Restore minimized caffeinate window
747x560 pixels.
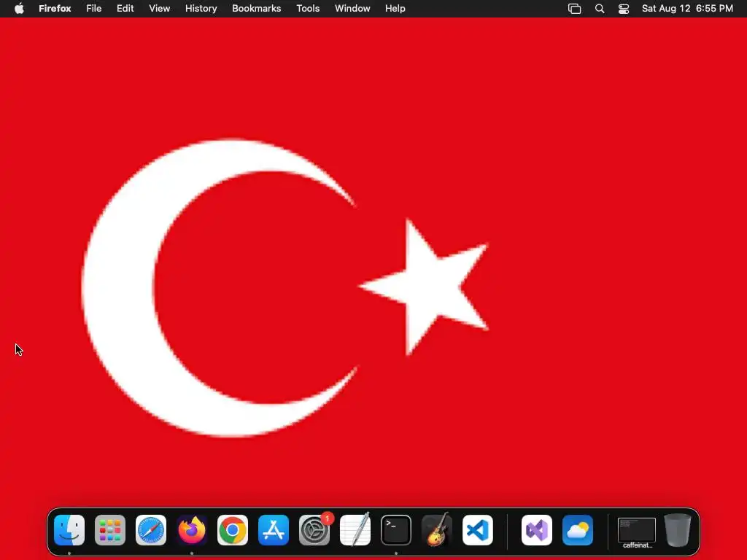coord(637,531)
